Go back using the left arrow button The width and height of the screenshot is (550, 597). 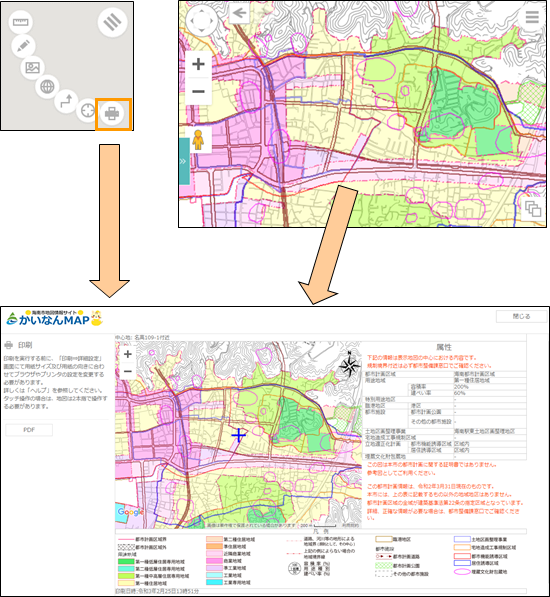[239, 13]
